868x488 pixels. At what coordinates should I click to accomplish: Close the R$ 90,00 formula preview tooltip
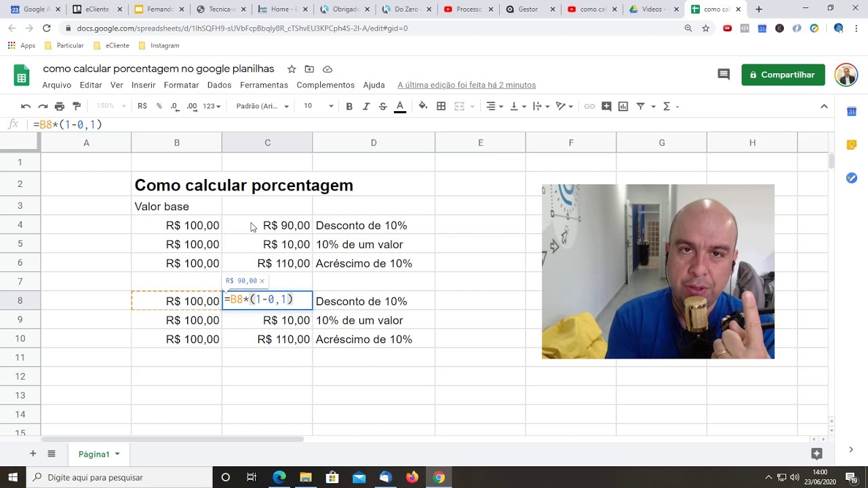click(x=262, y=281)
